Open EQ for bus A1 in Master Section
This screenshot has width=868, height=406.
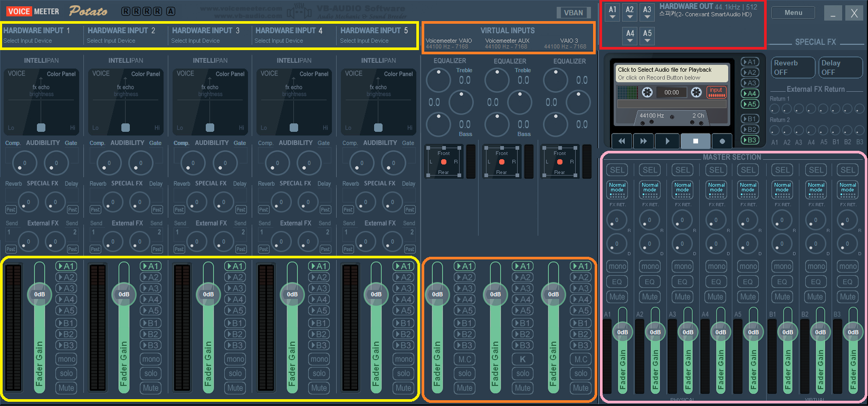coord(617,282)
